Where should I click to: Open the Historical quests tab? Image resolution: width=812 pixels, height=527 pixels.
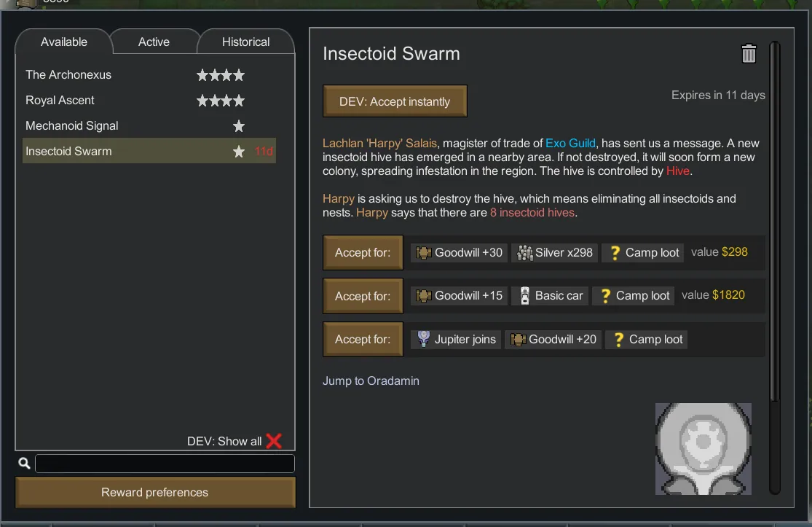point(245,42)
